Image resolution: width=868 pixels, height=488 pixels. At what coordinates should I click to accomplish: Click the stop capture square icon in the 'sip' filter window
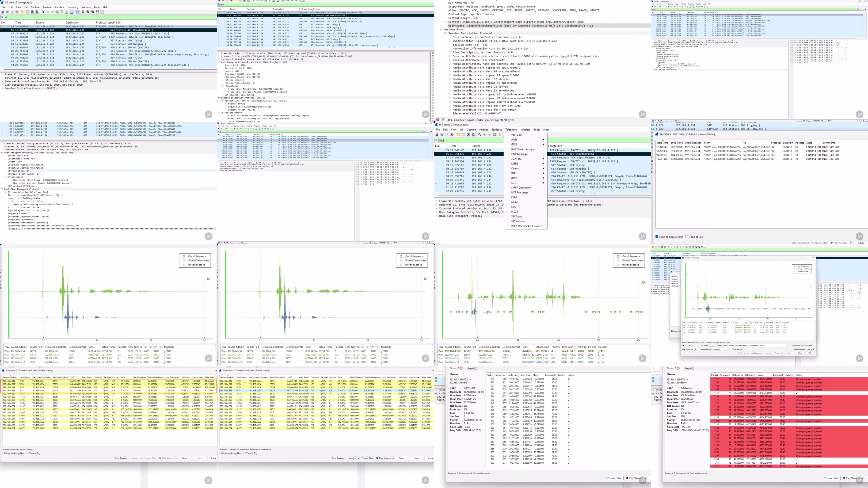click(7, 12)
